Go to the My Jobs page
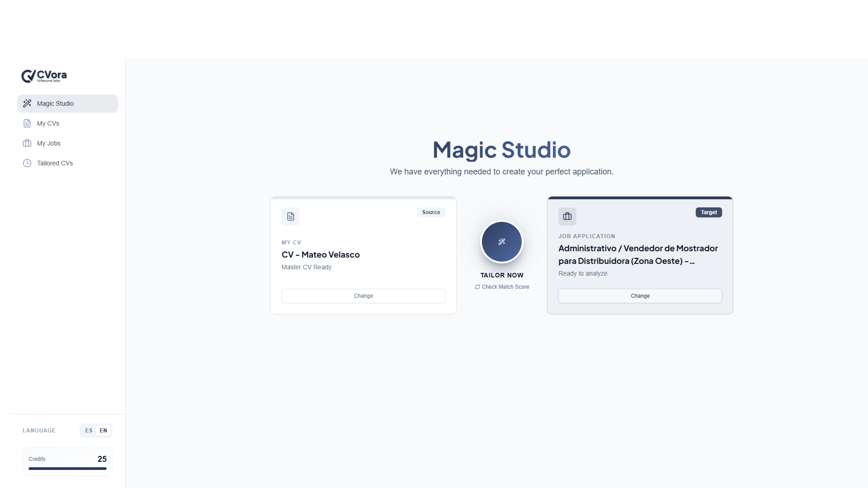 coord(49,143)
